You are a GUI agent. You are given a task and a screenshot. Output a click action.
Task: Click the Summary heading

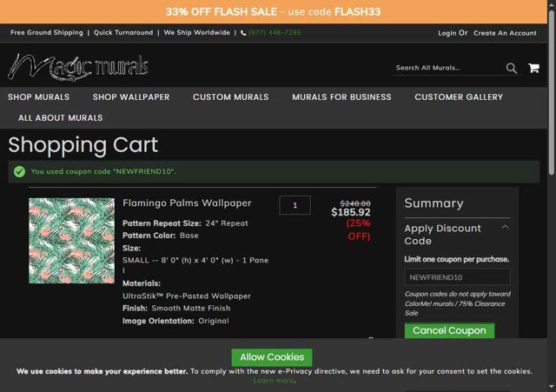point(434,203)
